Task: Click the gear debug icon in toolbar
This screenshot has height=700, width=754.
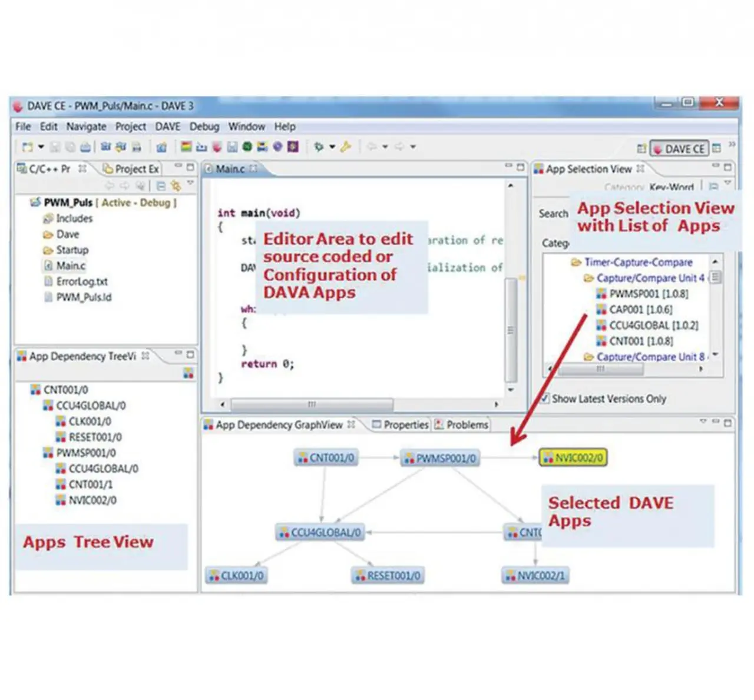Action: tap(319, 147)
